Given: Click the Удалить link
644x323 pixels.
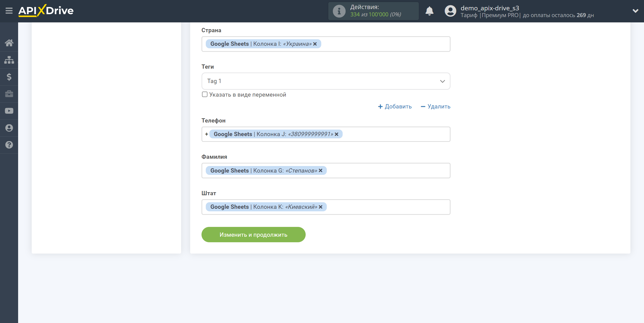Looking at the screenshot, I should [435, 106].
